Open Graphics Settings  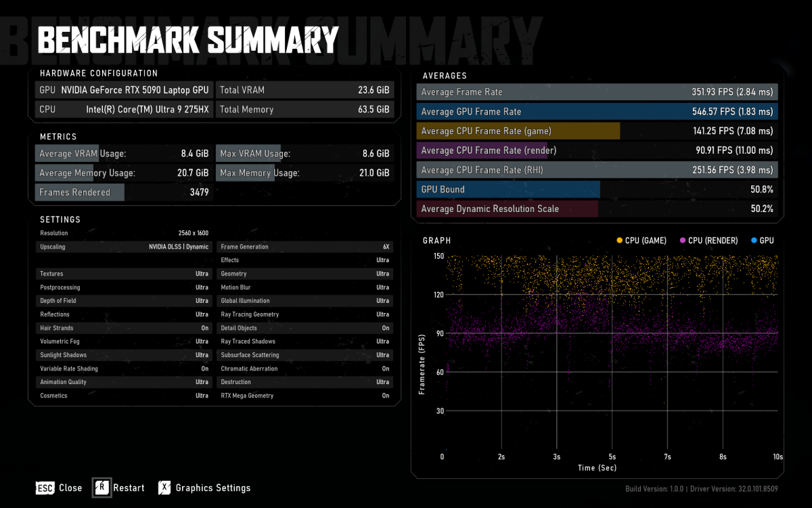point(204,488)
